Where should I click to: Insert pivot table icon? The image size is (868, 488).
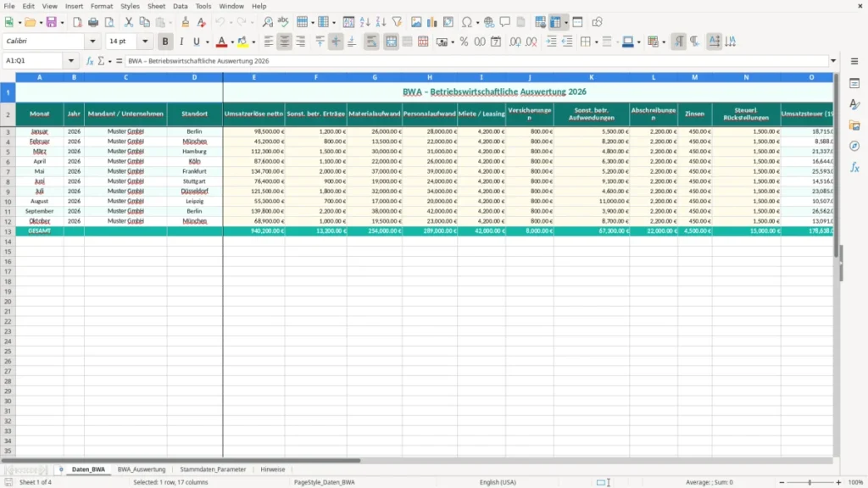pos(448,22)
